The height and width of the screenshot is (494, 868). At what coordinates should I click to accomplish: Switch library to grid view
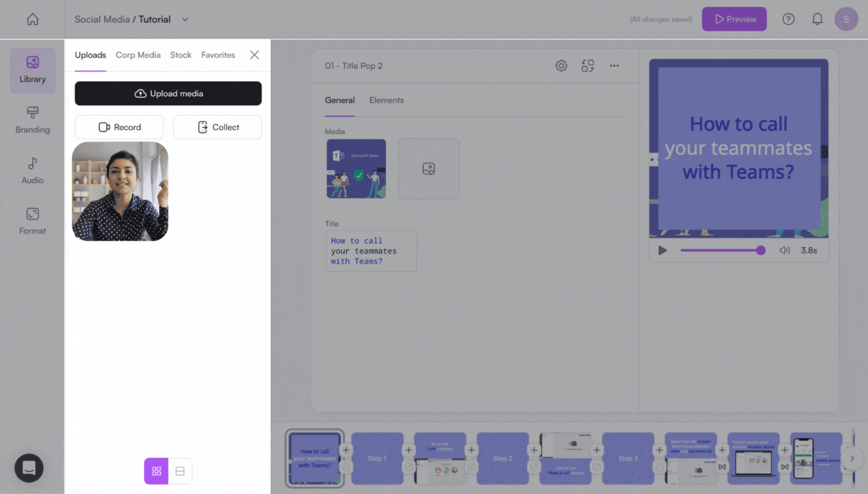(156, 471)
